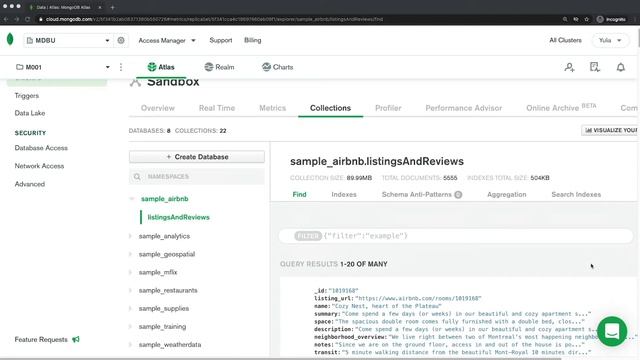Open the Intercom chat bubble
Image resolution: width=640 pixels, height=360 pixels.
coord(612,331)
